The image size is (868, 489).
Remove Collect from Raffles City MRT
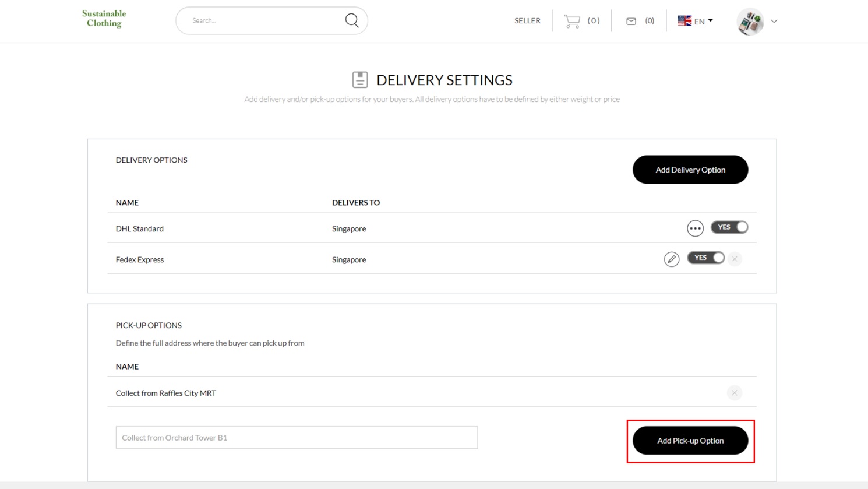734,393
